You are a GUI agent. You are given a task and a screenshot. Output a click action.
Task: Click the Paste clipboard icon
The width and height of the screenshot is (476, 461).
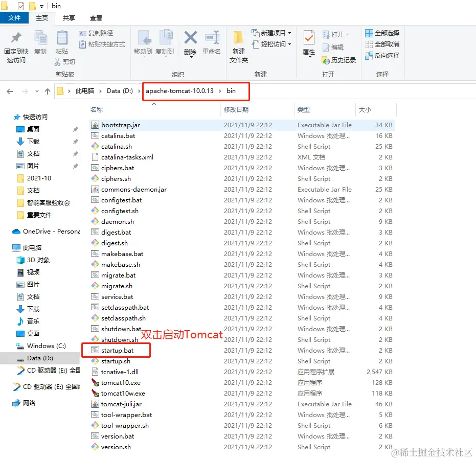pyautogui.click(x=62, y=38)
